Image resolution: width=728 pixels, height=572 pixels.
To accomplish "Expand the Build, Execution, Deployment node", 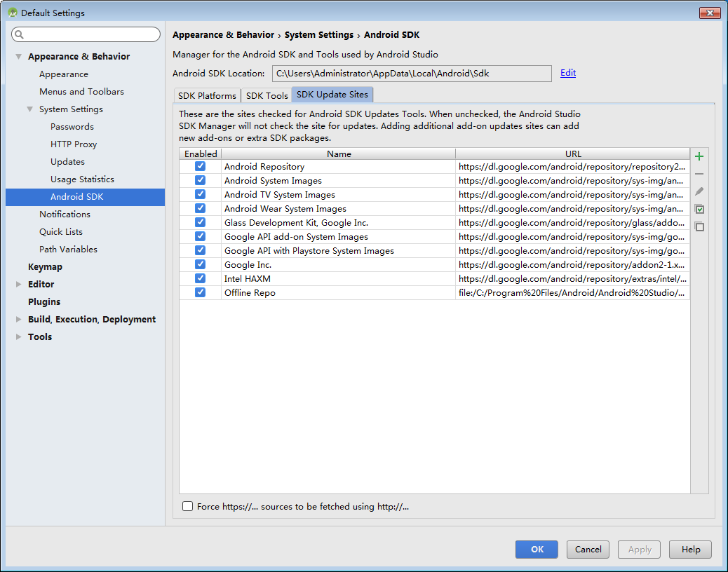I will (18, 319).
